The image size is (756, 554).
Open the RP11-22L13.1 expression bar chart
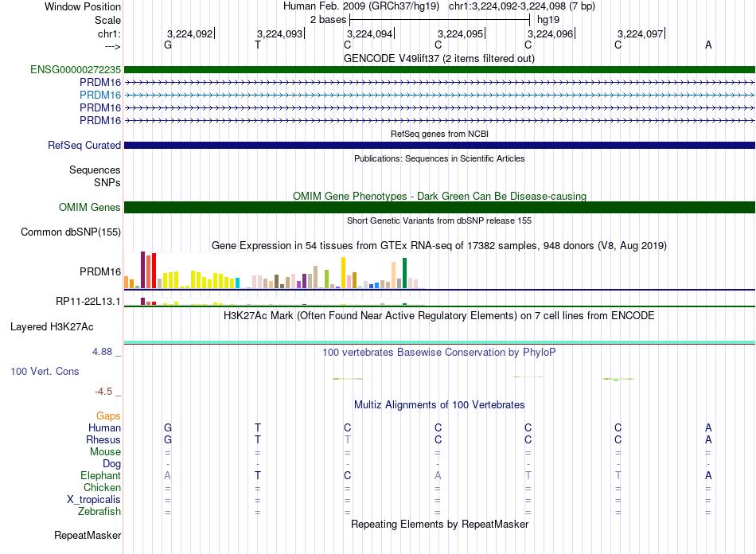[275, 302]
